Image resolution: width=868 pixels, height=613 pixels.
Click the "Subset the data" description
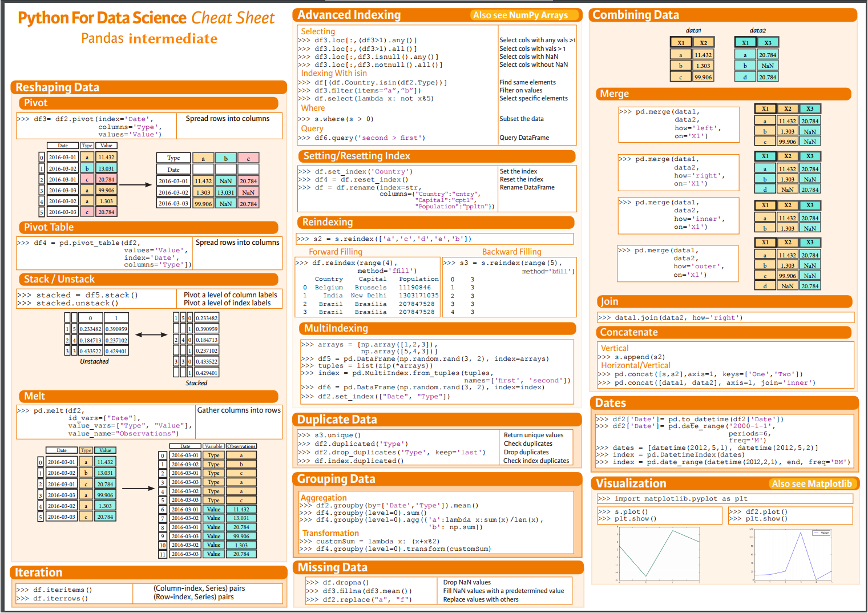coord(522,119)
